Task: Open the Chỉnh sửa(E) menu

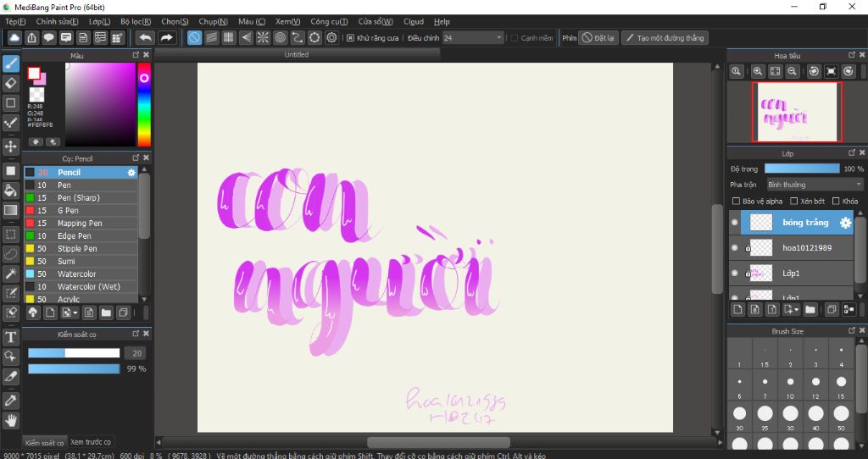Action: pos(57,21)
